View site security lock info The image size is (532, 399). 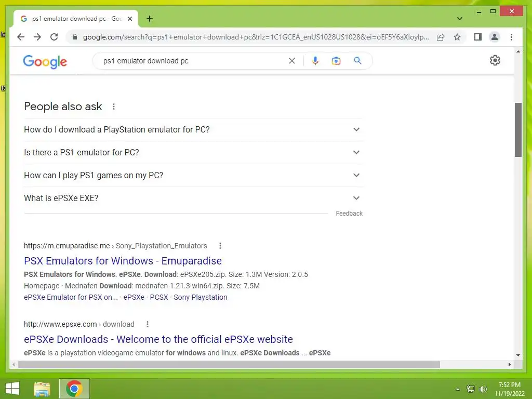coord(75,37)
